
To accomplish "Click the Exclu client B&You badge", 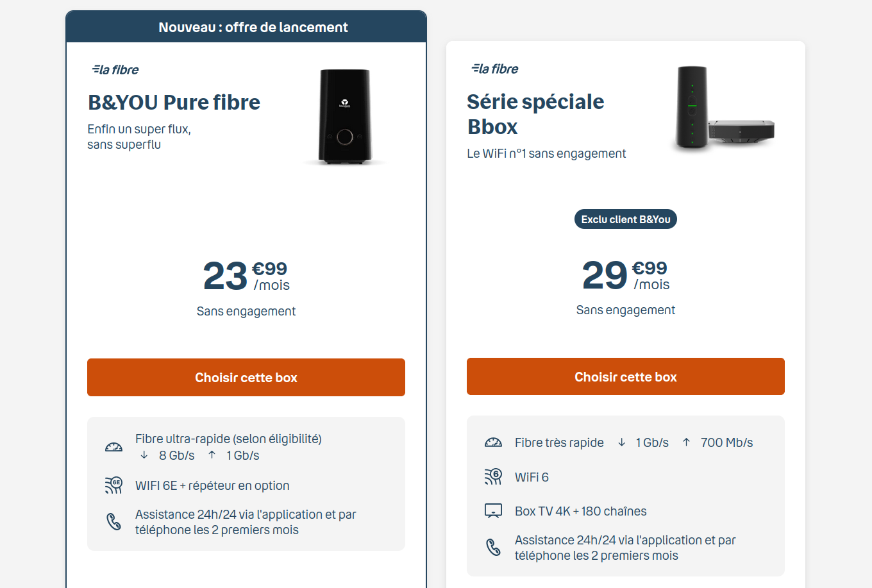I will click(626, 219).
